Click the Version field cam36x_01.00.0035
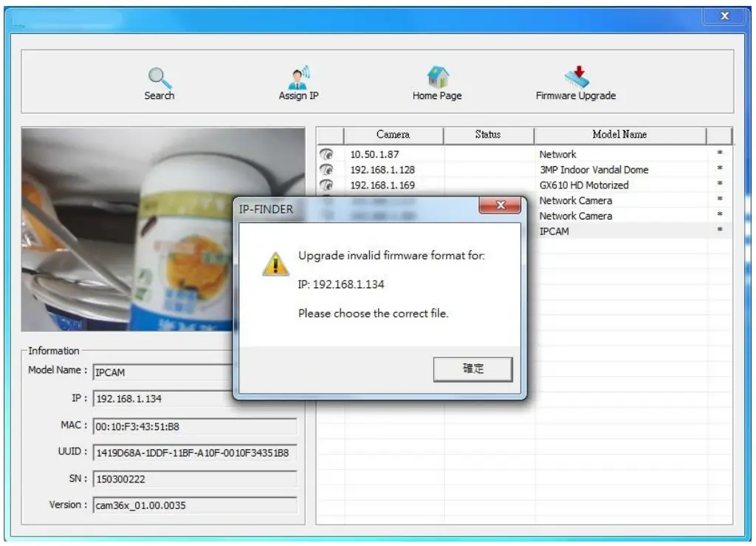This screenshot has width=756, height=546. tap(195, 505)
